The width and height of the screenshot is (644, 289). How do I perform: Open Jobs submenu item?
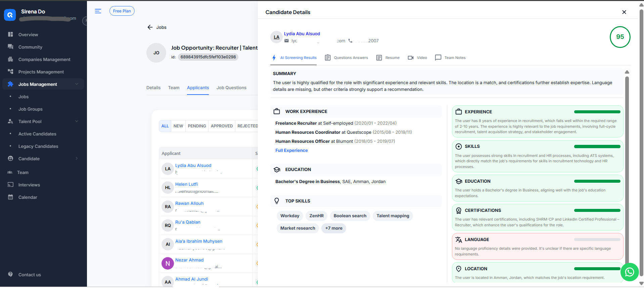point(24,97)
